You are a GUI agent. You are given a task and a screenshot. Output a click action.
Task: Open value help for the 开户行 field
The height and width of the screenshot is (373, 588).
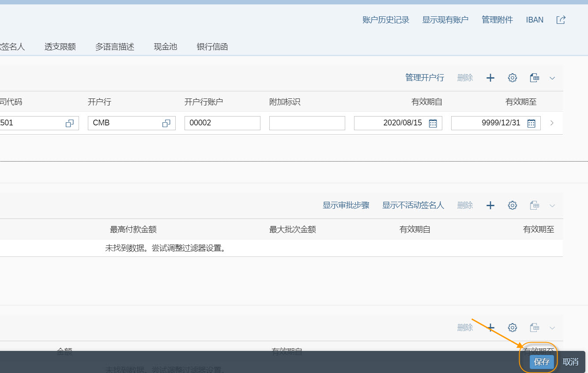tap(166, 123)
